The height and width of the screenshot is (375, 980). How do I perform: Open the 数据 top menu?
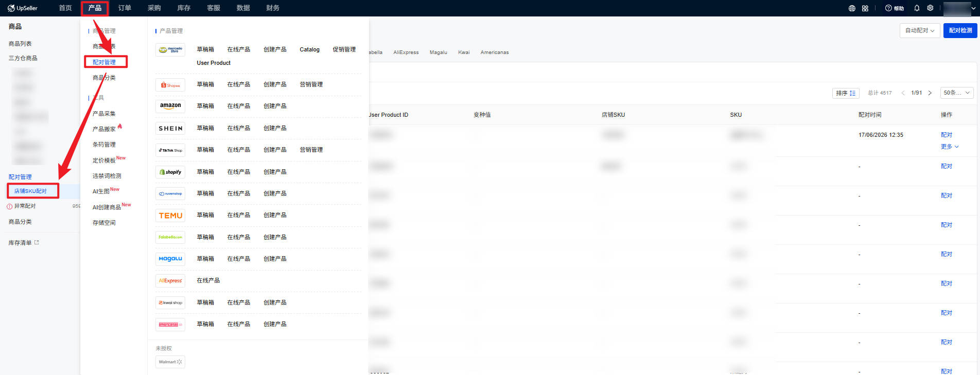(x=243, y=8)
